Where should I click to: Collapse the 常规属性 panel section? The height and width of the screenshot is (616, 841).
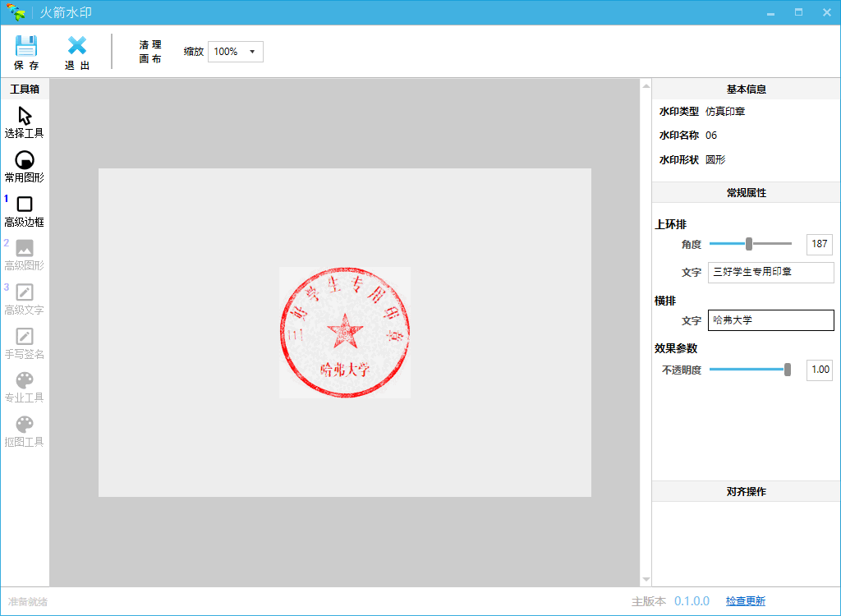pyautogui.click(x=745, y=191)
